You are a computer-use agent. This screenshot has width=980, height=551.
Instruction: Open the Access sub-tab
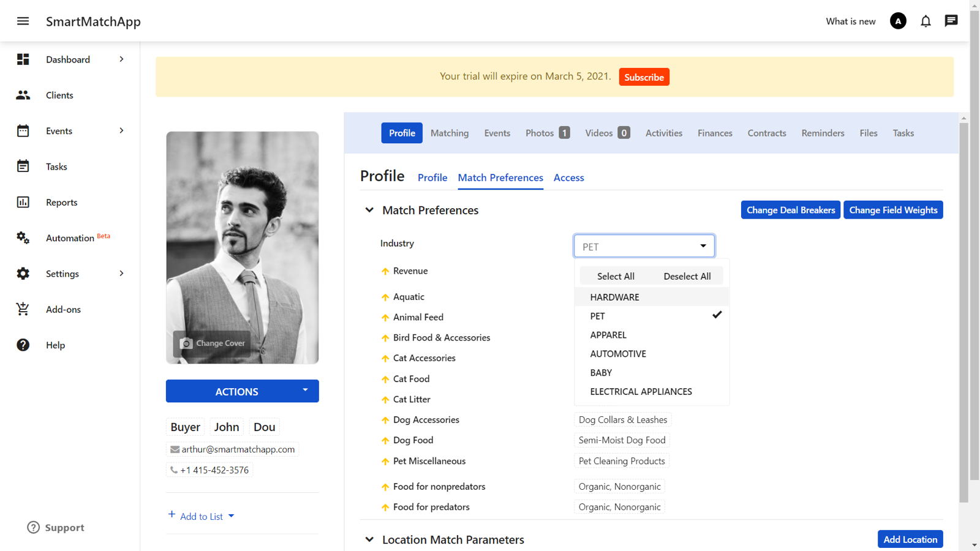(568, 178)
